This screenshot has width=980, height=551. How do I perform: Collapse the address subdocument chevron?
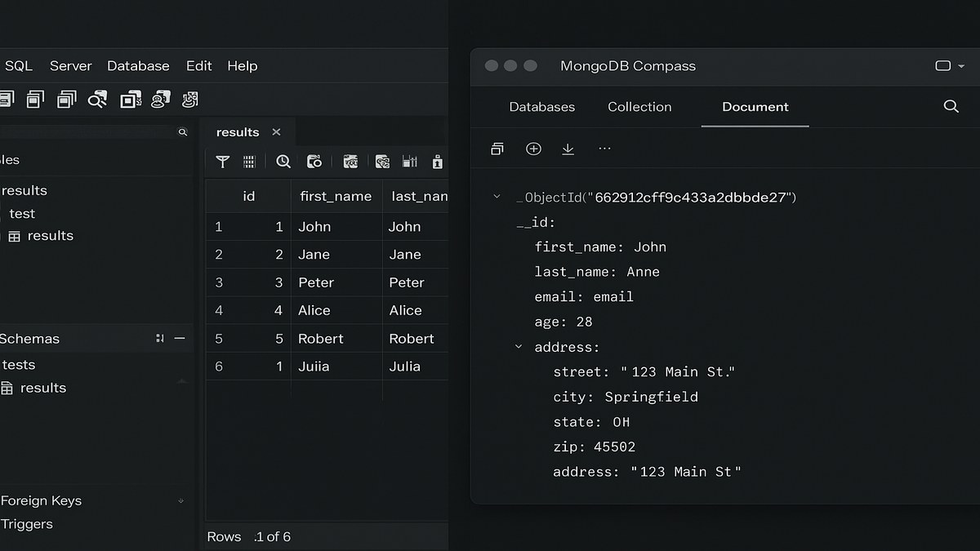518,346
